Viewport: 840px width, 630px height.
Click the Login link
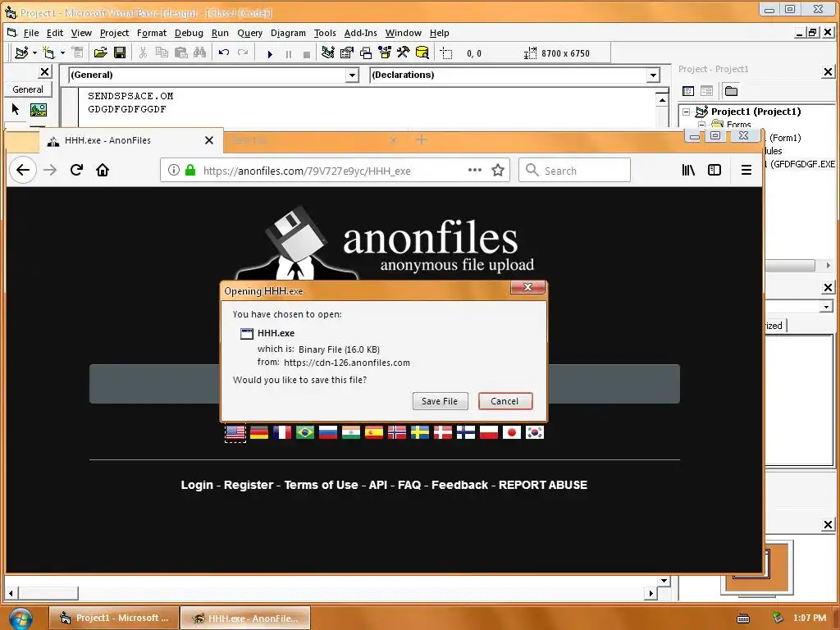point(197,485)
